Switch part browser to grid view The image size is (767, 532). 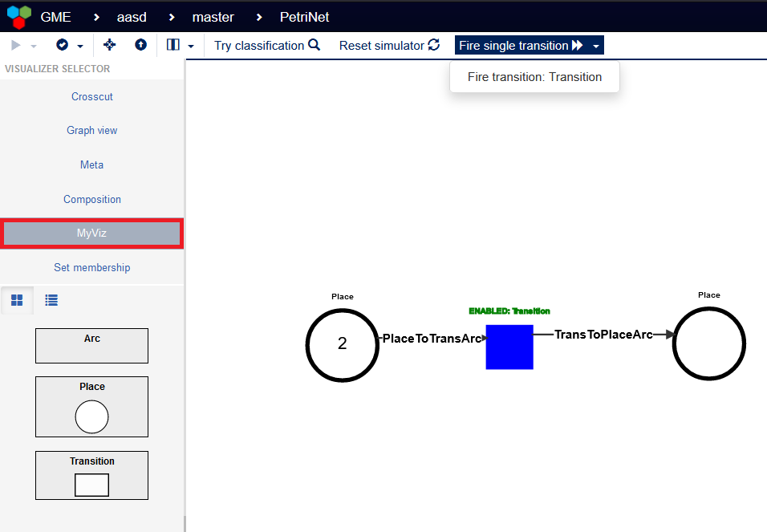tap(17, 299)
